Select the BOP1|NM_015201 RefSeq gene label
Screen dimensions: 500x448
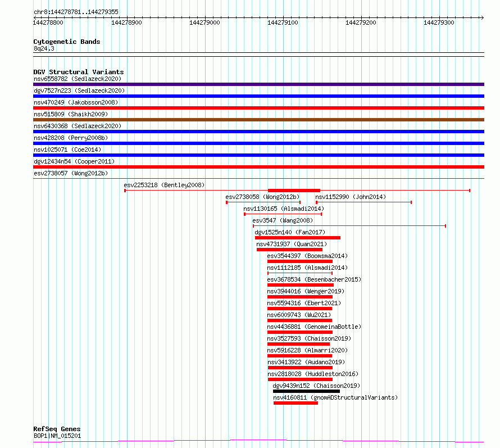click(57, 436)
